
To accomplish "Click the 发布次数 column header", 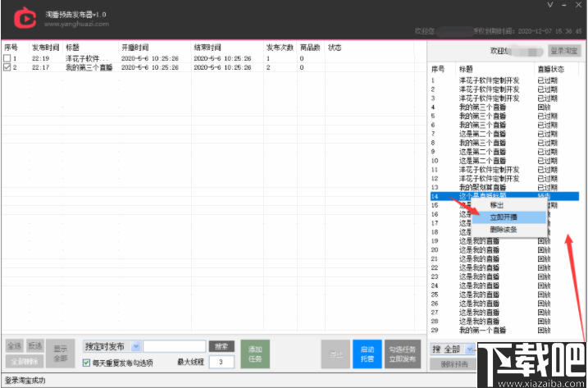I will pyautogui.click(x=280, y=48).
